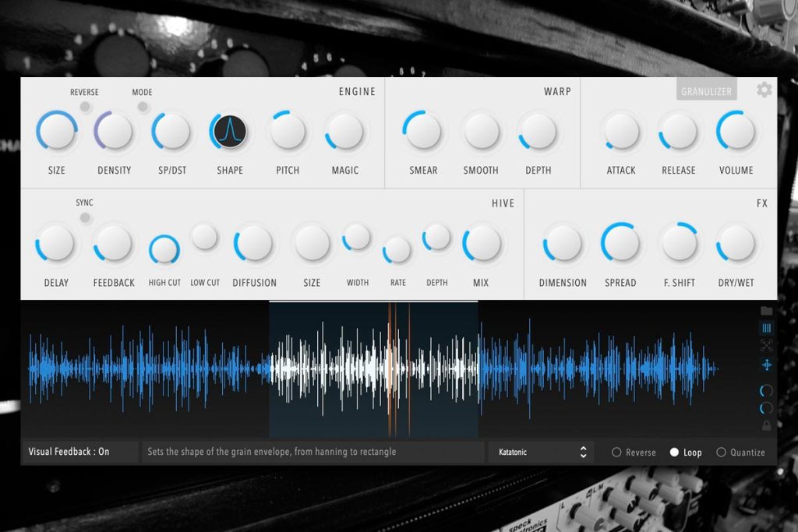
Task: Toggle the REVERSE LED in Engine section
Action: click(86, 107)
